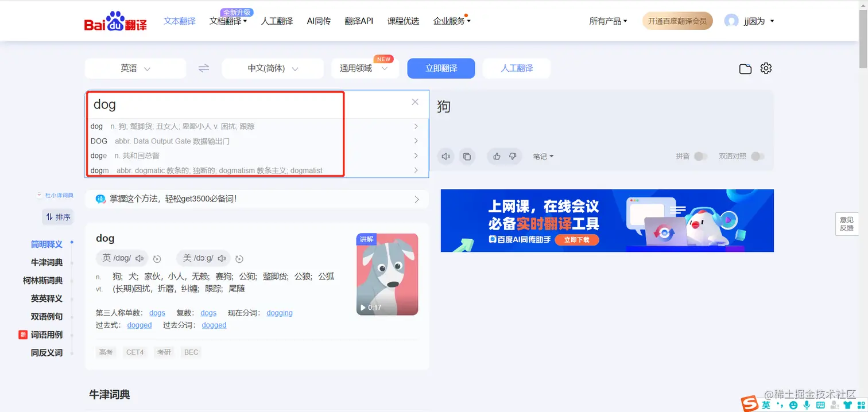The image size is (868, 412).
Task: Toggle the 拼音 switch
Action: 700,156
